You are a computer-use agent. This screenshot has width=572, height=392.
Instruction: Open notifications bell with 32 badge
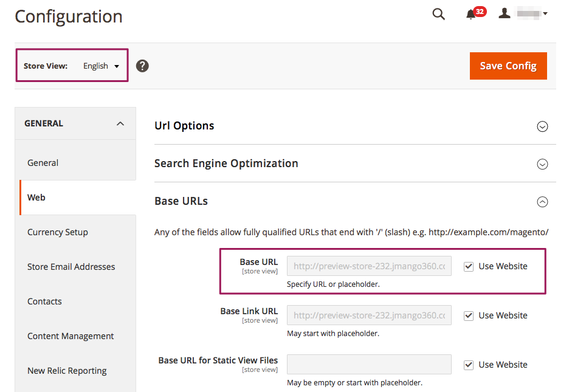pos(471,15)
